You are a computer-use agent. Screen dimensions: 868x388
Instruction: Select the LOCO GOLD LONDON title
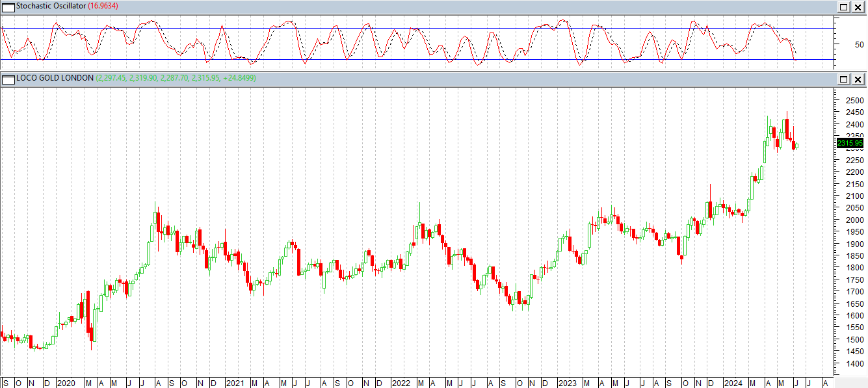click(x=55, y=78)
